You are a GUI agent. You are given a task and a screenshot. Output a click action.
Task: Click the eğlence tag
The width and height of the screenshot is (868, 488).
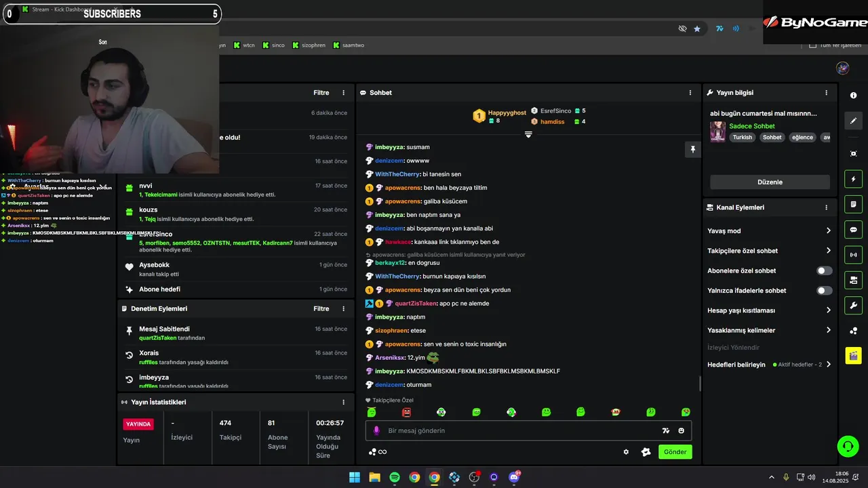click(x=802, y=138)
